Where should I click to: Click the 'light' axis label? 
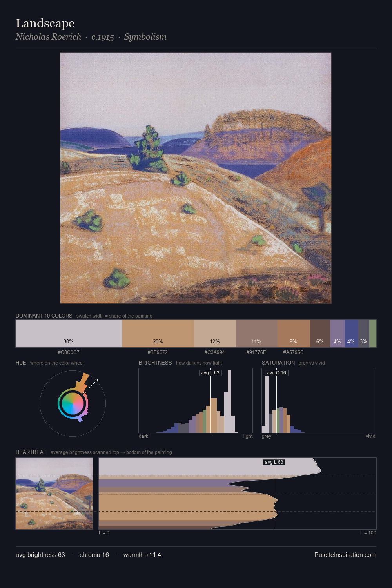click(248, 436)
